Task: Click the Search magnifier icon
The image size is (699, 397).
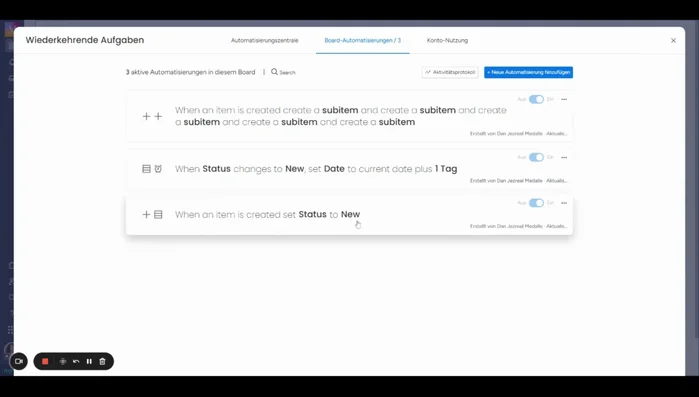Action: (275, 72)
